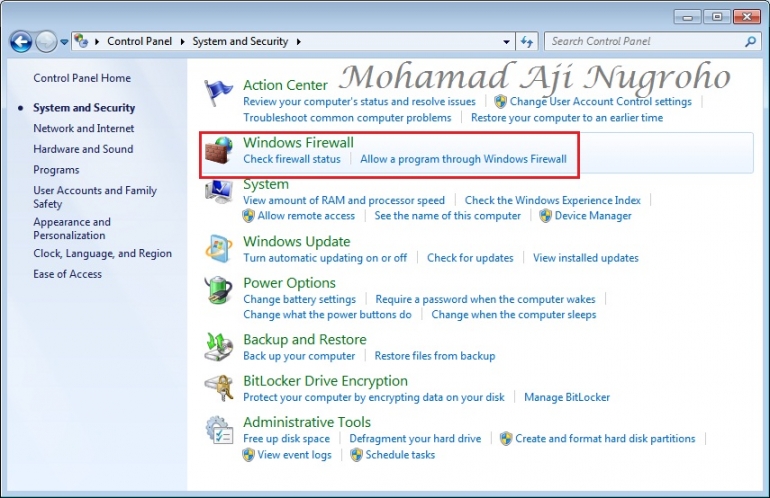Click Check firewall status link
Screen dimensions: 770x498
point(292,159)
